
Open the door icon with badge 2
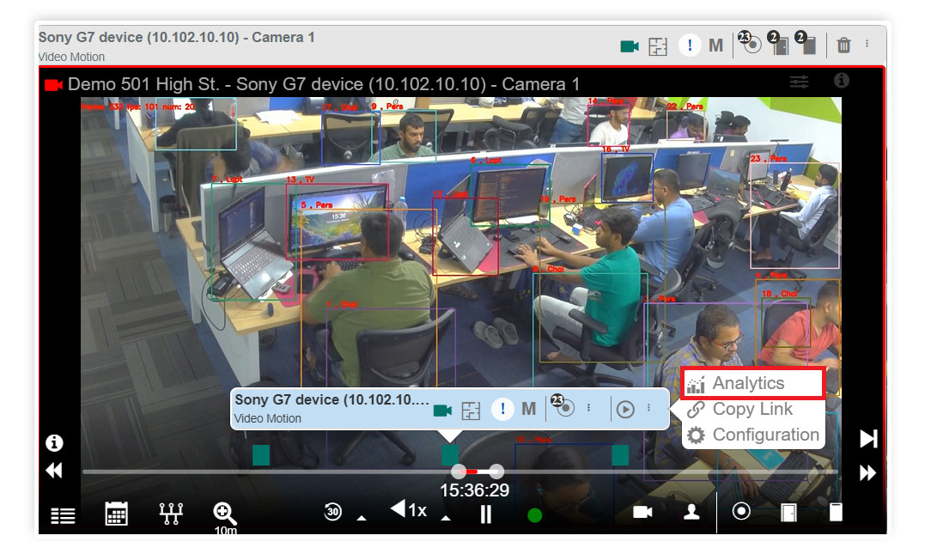780,46
